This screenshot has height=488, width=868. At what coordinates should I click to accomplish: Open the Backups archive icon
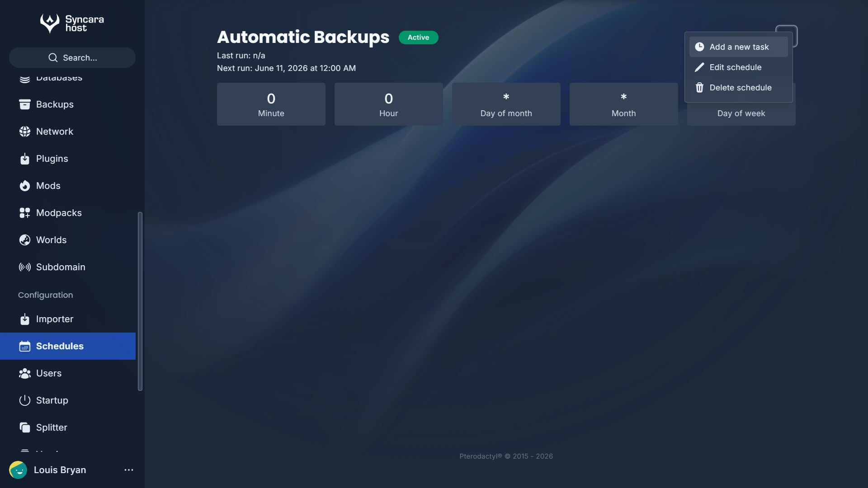25,104
